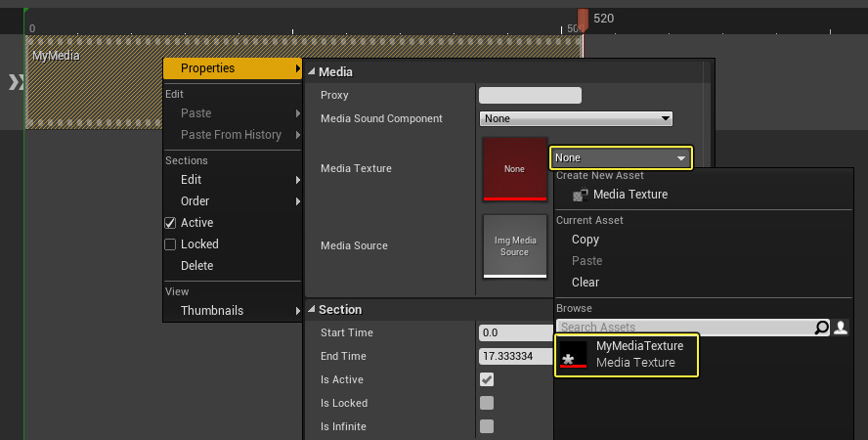Click the Img Media Source thumbnail
Viewport: 868px width, 440px height.
[514, 245]
